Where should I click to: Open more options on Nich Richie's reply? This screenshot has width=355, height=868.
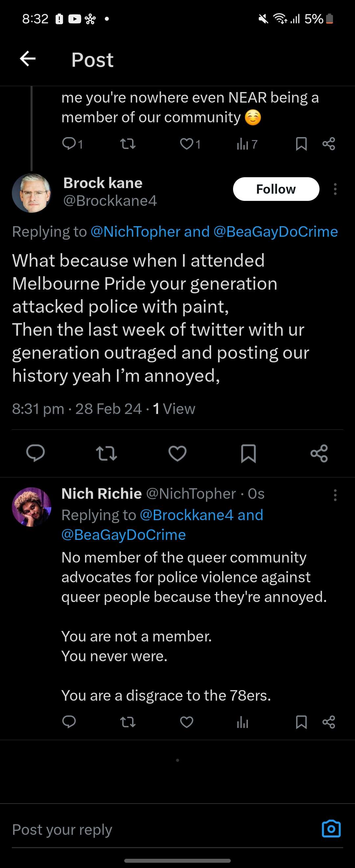(x=335, y=495)
